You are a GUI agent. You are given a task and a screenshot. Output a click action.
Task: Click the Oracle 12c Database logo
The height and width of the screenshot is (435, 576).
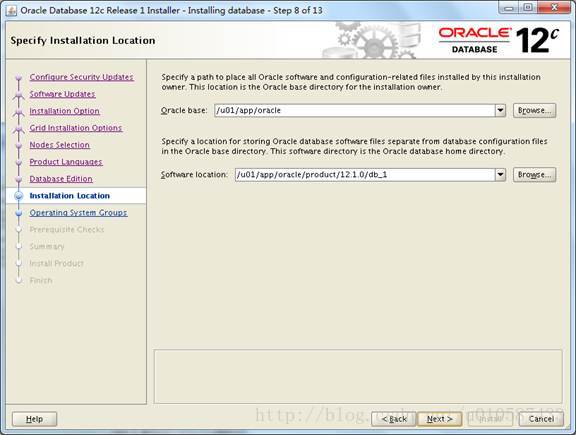click(498, 40)
